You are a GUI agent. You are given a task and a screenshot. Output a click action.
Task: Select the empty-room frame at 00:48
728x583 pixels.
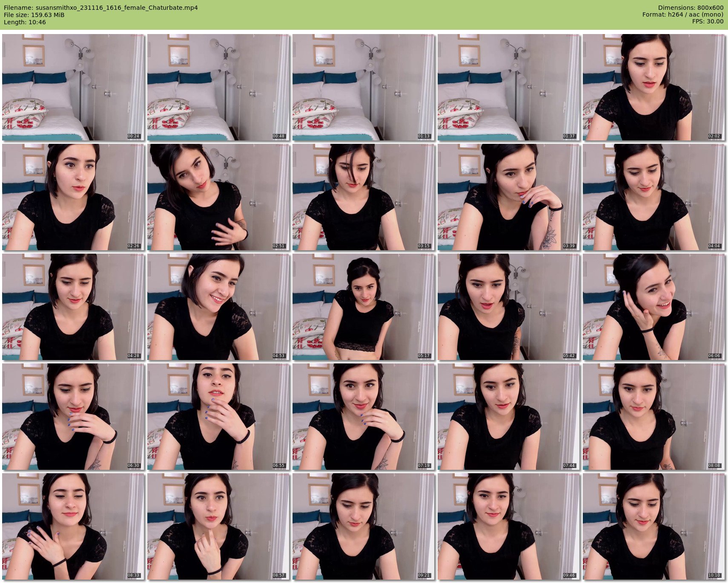218,87
